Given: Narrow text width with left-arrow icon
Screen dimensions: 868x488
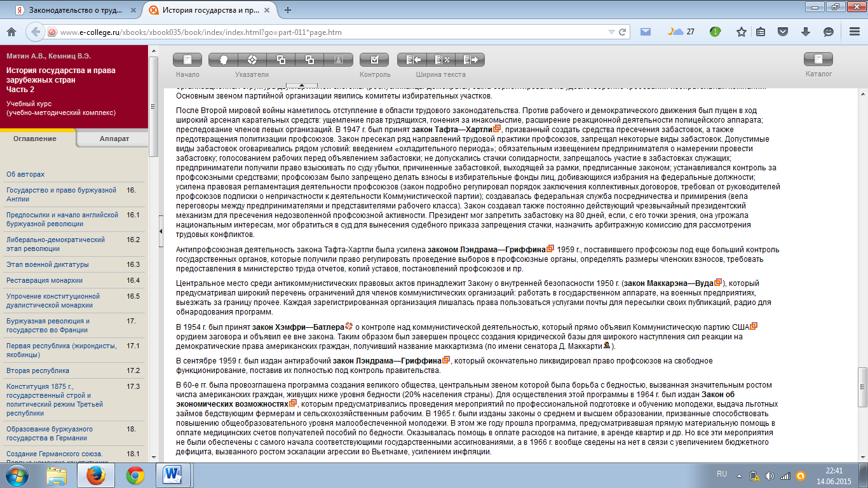Looking at the screenshot, I should (412, 60).
